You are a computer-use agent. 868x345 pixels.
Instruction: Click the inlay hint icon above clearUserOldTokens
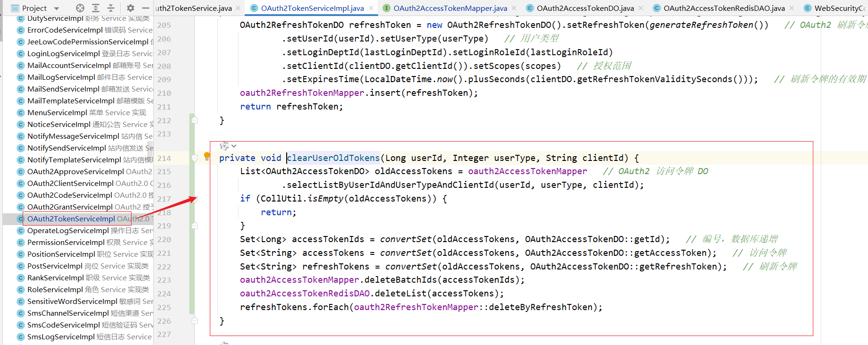[x=224, y=146]
